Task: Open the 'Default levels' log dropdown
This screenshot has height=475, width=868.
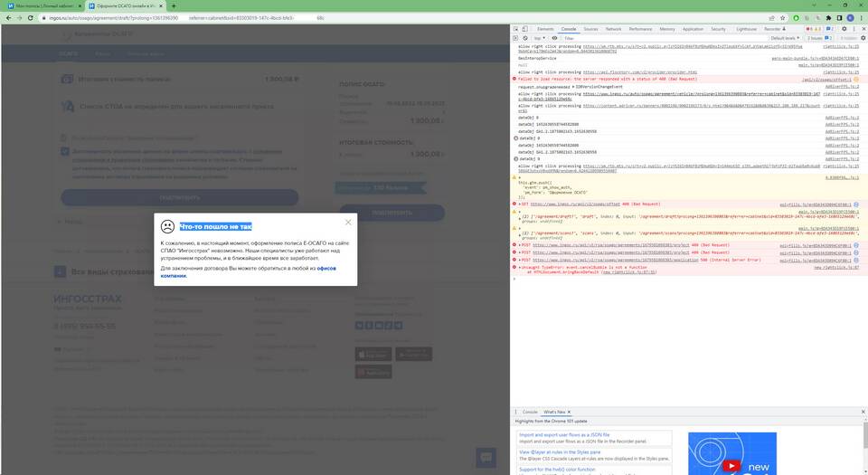Action: pyautogui.click(x=785, y=38)
